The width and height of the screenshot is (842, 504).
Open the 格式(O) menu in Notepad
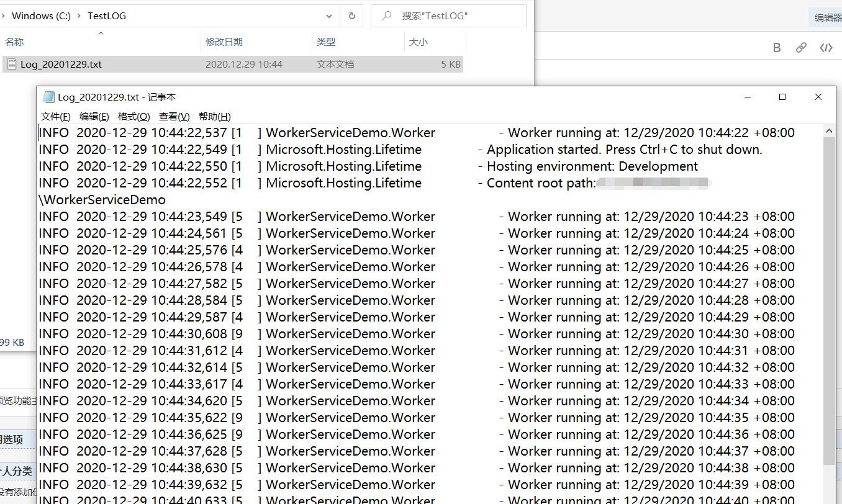(x=134, y=116)
